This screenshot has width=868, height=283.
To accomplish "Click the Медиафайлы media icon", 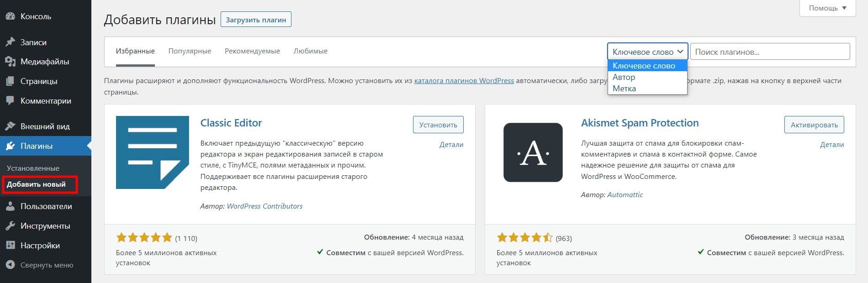I will click(x=10, y=62).
